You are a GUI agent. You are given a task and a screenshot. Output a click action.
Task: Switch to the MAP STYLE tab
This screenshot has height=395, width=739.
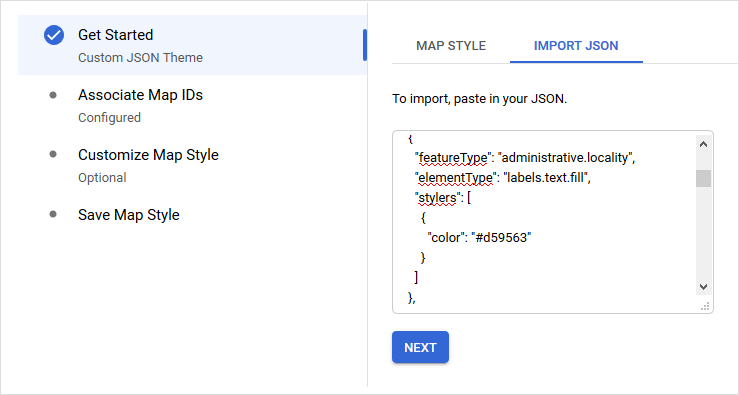click(451, 46)
